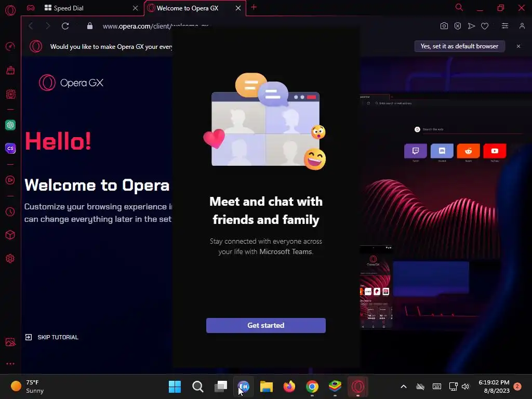This screenshot has height=399, width=532.
Task: Close the Welcome to Opera GX tab
Action: click(x=238, y=8)
